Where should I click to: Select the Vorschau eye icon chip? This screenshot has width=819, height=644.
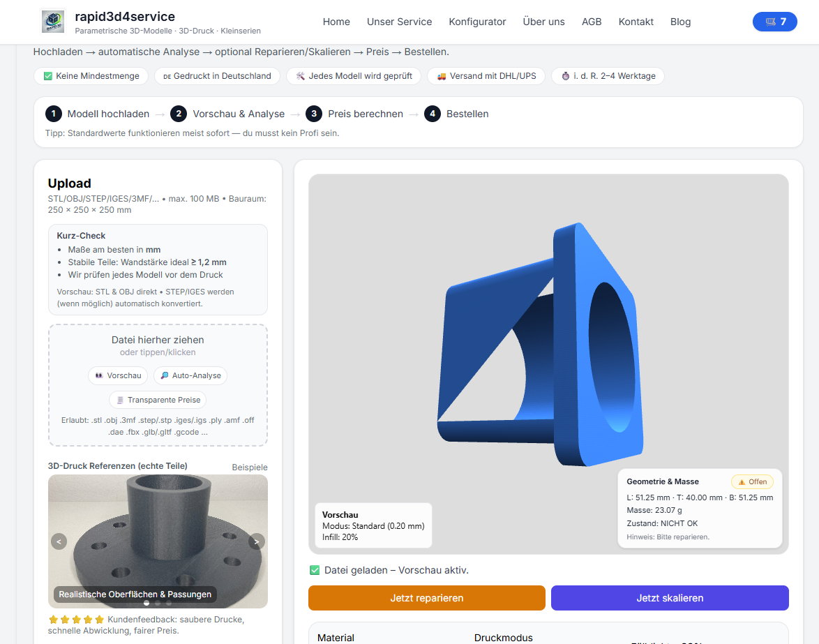[100, 375]
